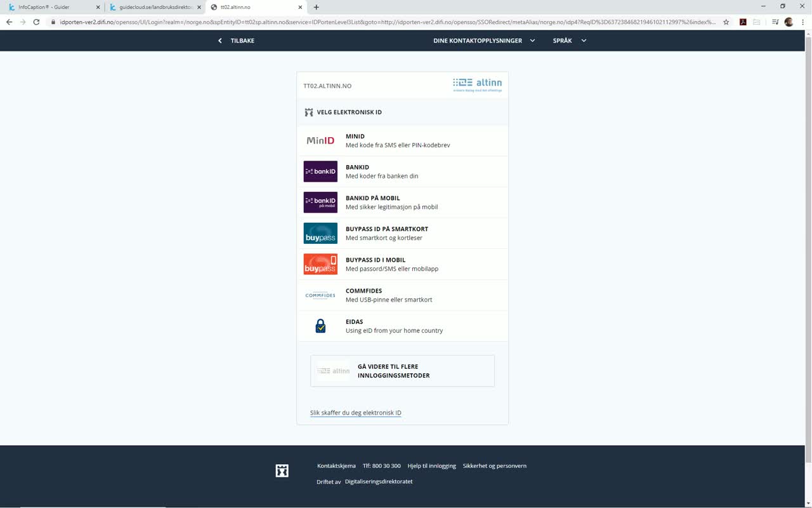
Task: Select Buypass ID i mobil
Action: coord(403,264)
